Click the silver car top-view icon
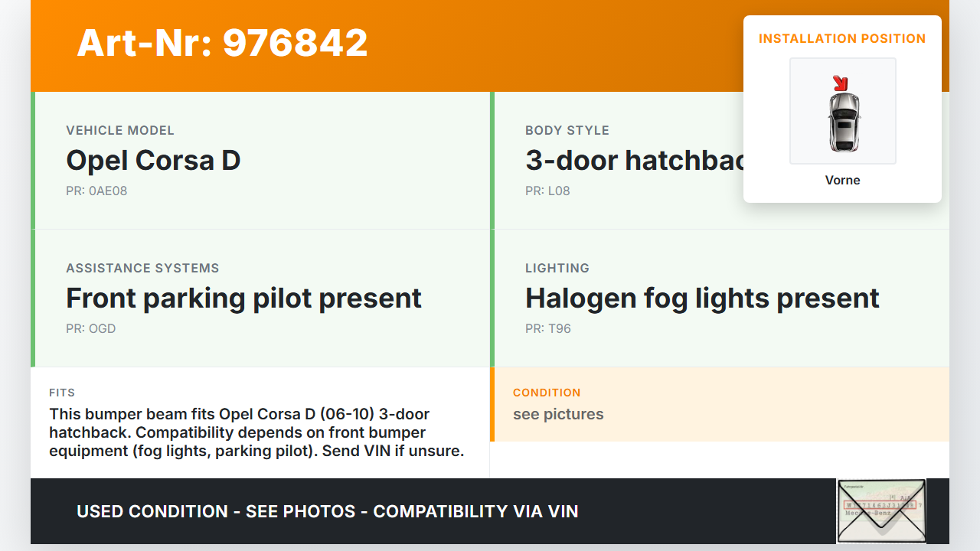This screenshot has height=551, width=980. pos(843,121)
